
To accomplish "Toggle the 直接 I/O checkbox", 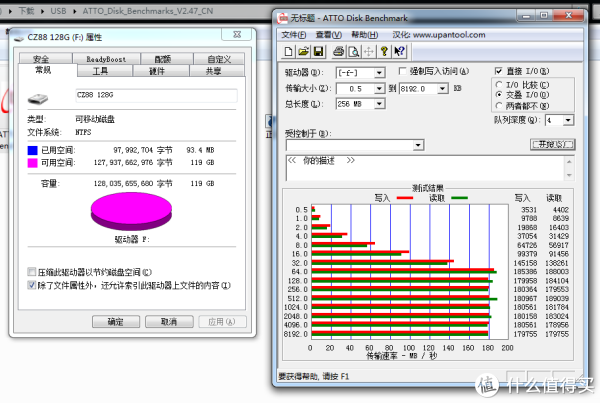I will point(498,71).
